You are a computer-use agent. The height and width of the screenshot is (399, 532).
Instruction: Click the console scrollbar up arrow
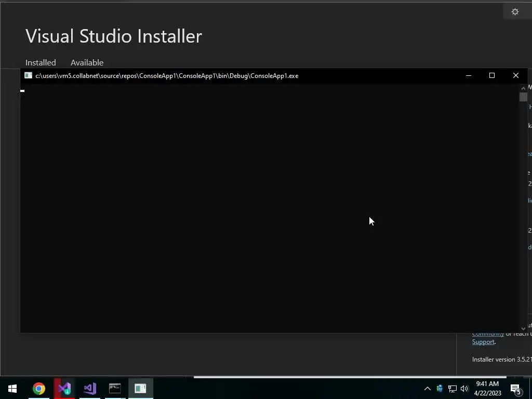523,88
